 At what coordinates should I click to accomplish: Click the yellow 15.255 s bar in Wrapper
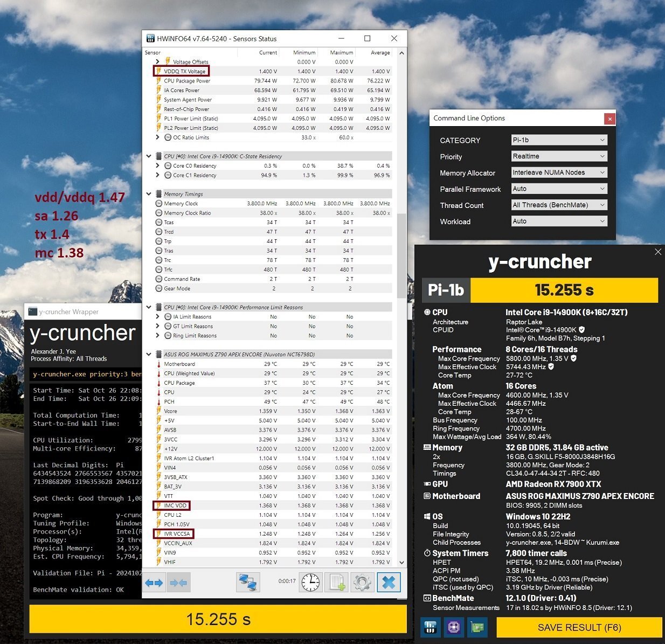coord(218,619)
